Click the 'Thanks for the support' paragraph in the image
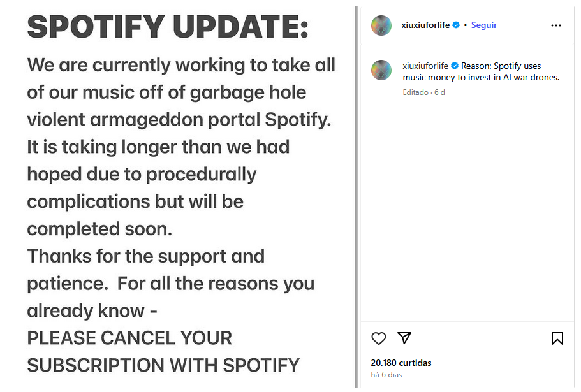Image resolution: width=581 pixels, height=392 pixels. pos(171,283)
